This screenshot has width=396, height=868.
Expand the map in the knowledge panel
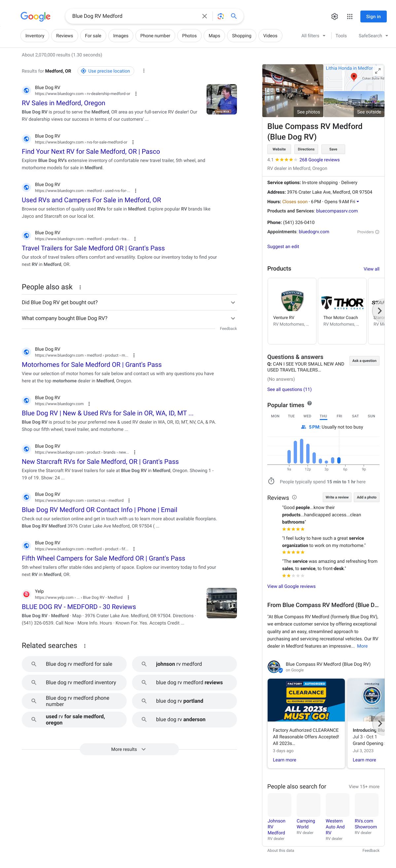click(x=378, y=70)
